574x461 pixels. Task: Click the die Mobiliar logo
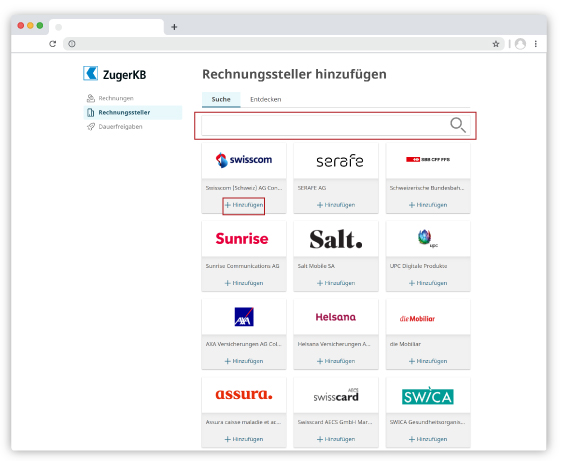(417, 319)
